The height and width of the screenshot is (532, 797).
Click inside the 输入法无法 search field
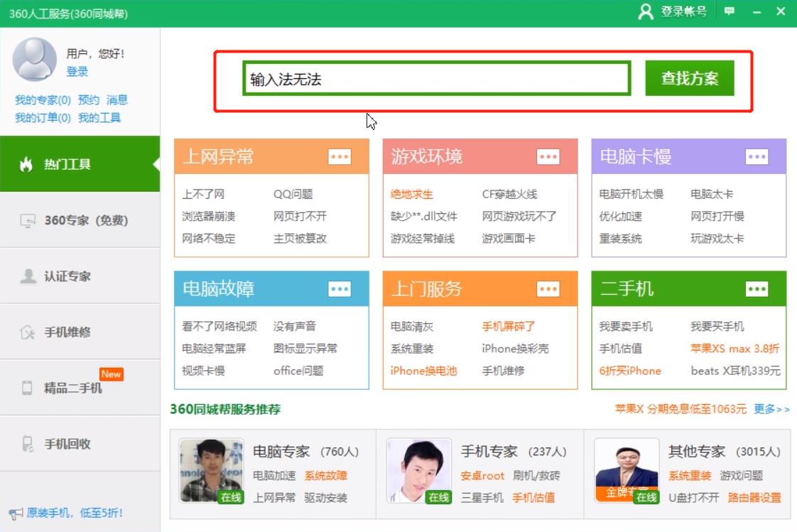pos(436,78)
